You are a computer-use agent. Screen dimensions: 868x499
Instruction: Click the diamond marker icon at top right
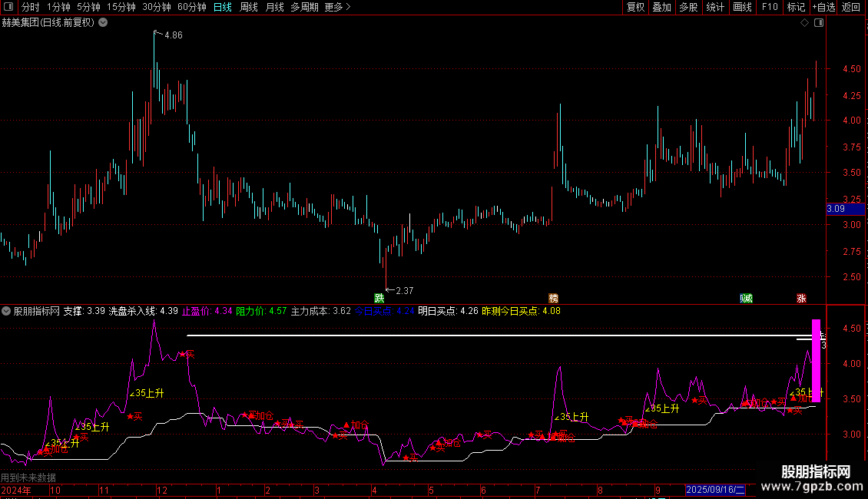pos(804,23)
